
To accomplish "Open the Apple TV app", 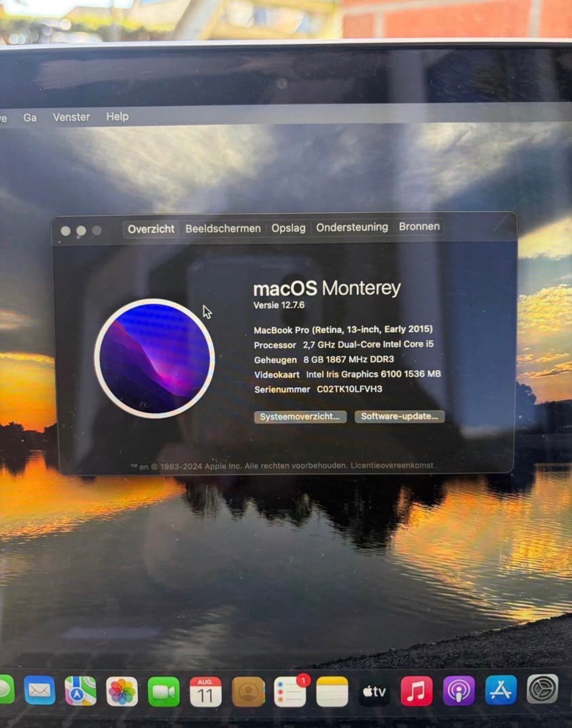I will pos(374,691).
